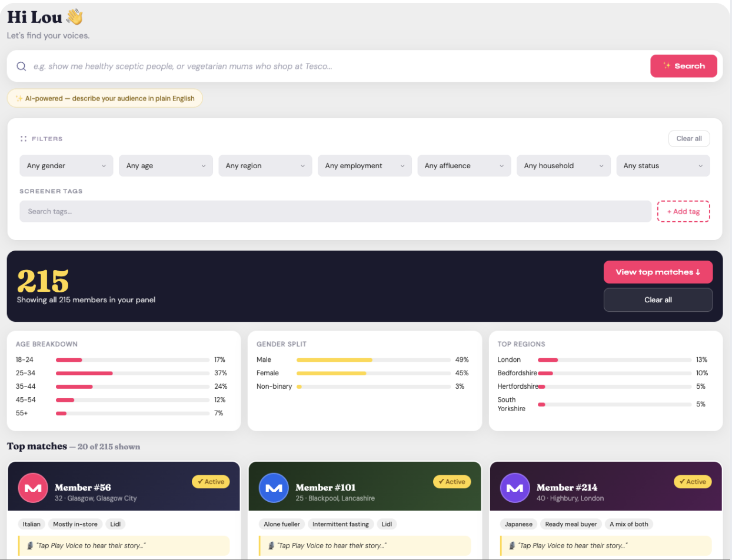732x560 pixels.
Task: Click the pink Search button
Action: (684, 66)
